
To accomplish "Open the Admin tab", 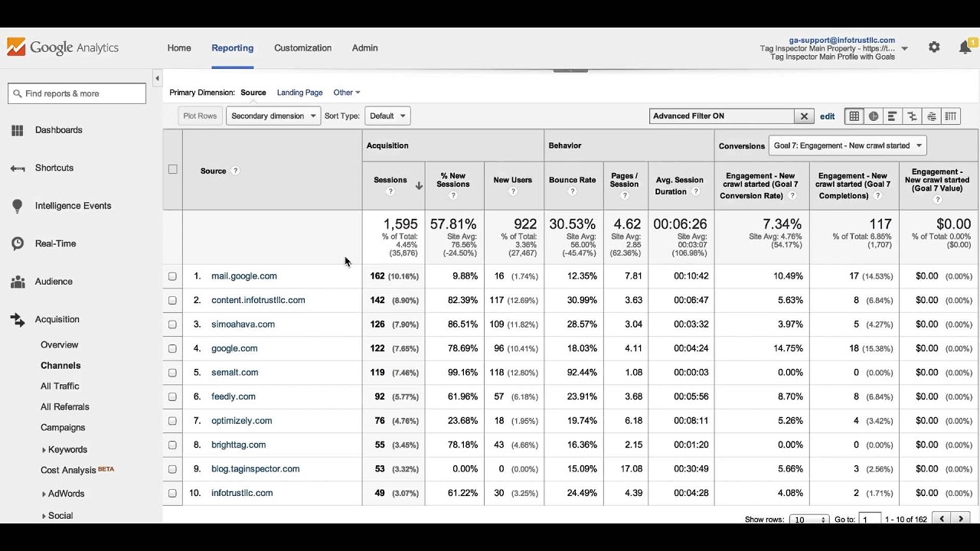I will click(364, 47).
